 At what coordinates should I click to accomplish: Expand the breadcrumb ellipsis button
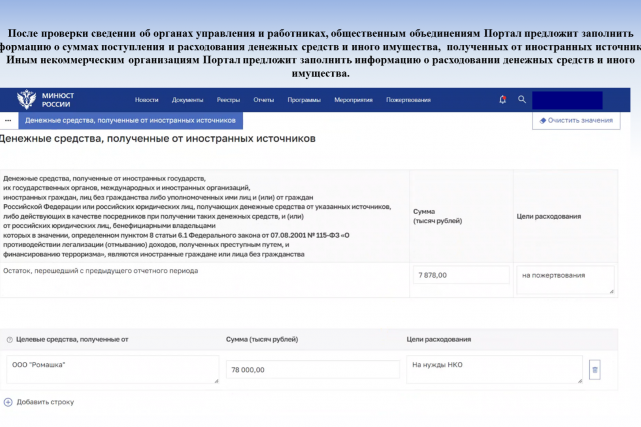pyautogui.click(x=8, y=121)
